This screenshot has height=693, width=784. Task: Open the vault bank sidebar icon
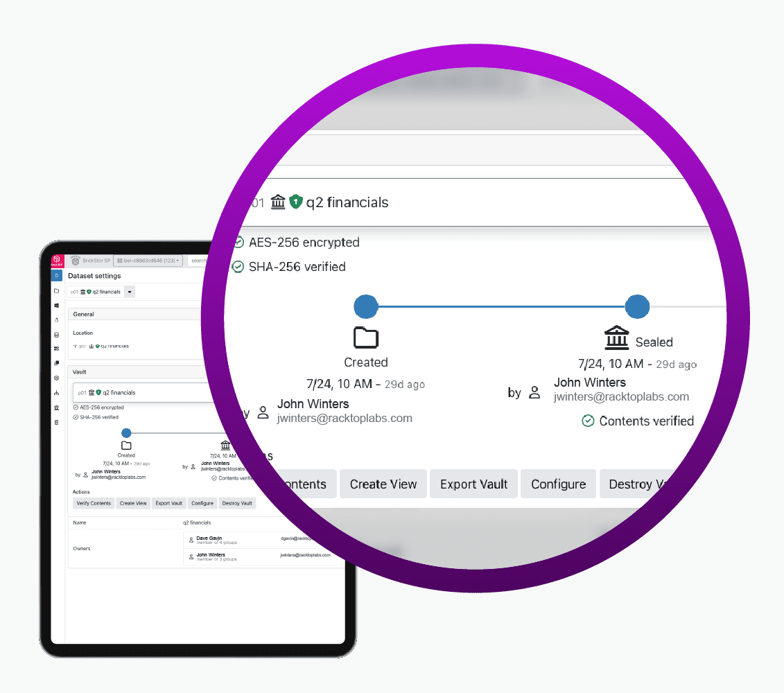(57, 408)
